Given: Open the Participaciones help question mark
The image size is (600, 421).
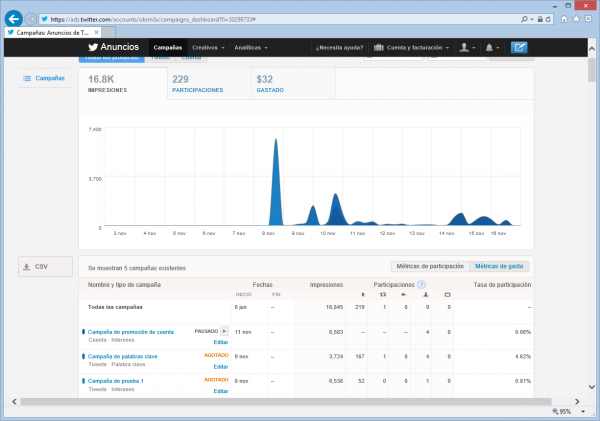Looking at the screenshot, I should tap(421, 284).
